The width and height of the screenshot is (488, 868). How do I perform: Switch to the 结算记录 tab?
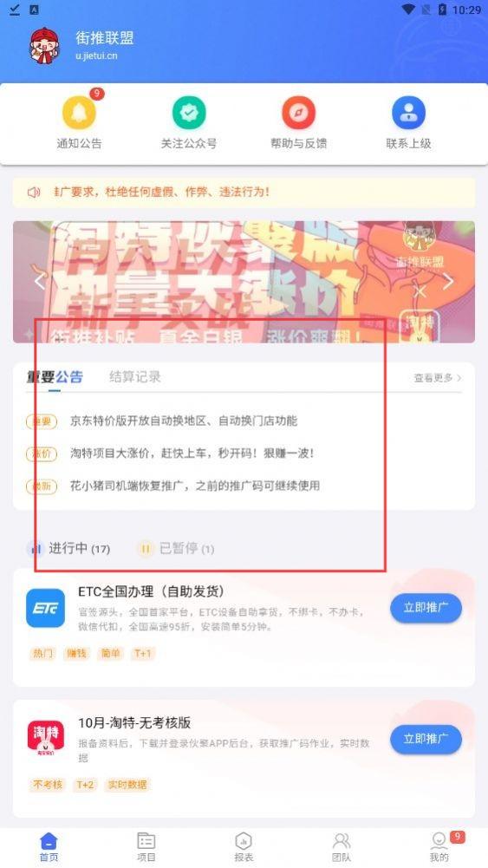coord(135,377)
